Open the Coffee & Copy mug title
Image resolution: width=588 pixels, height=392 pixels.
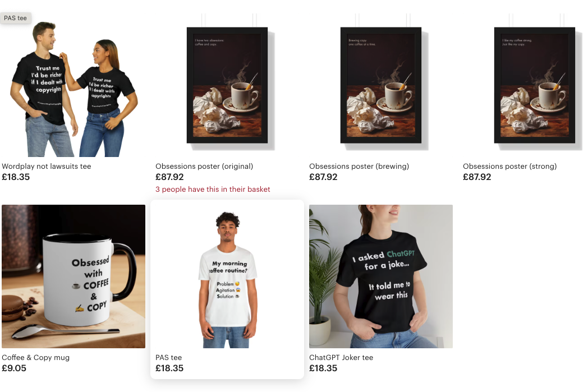pos(35,358)
